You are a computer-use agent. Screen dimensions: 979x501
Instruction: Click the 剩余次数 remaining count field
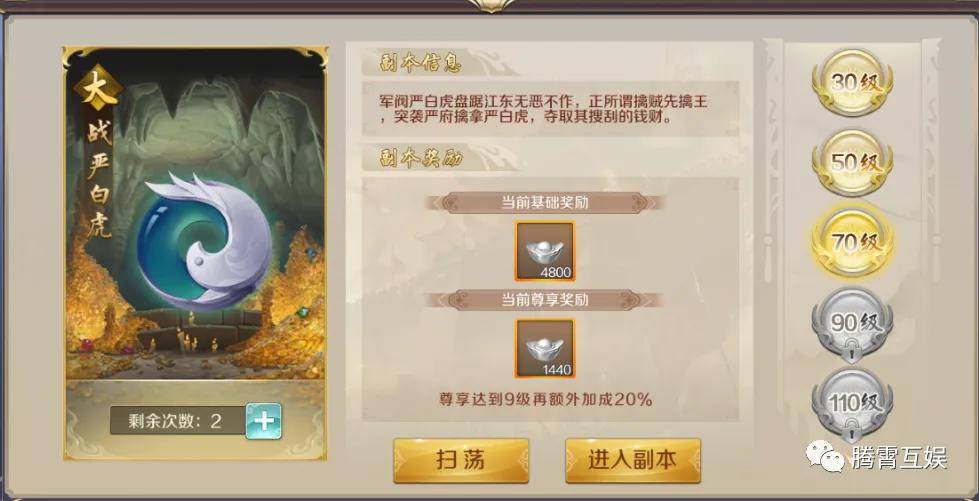coord(179,421)
